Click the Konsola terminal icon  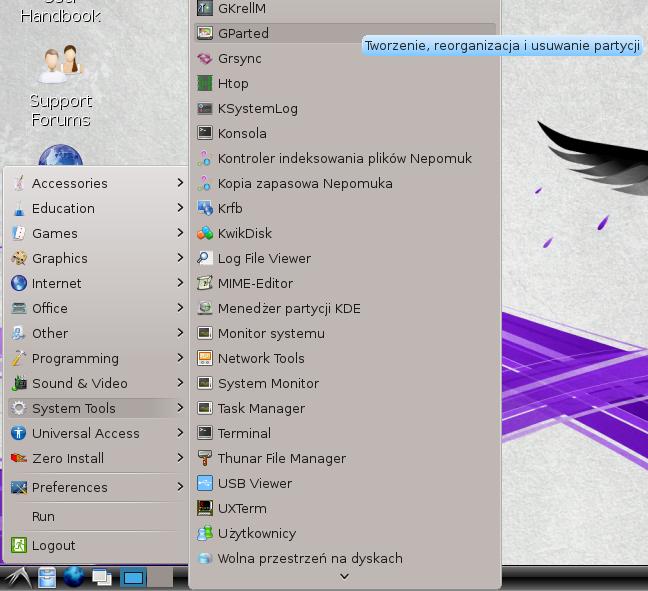click(x=205, y=133)
